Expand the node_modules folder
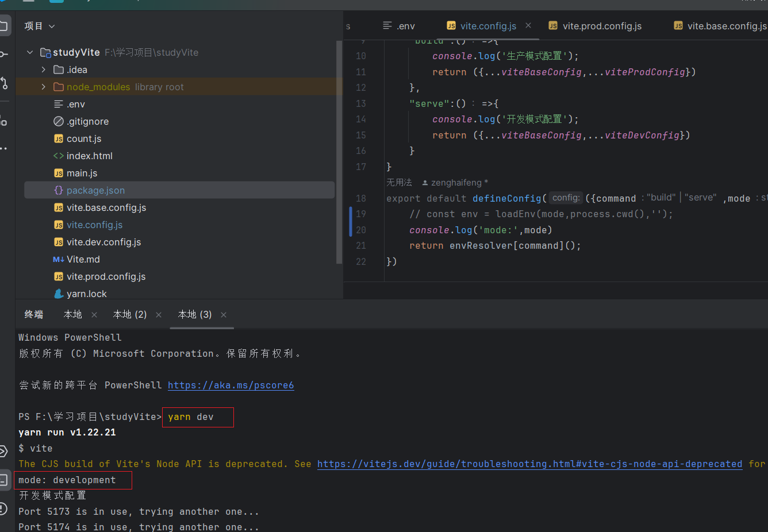Viewport: 768px width, 532px height. point(43,87)
